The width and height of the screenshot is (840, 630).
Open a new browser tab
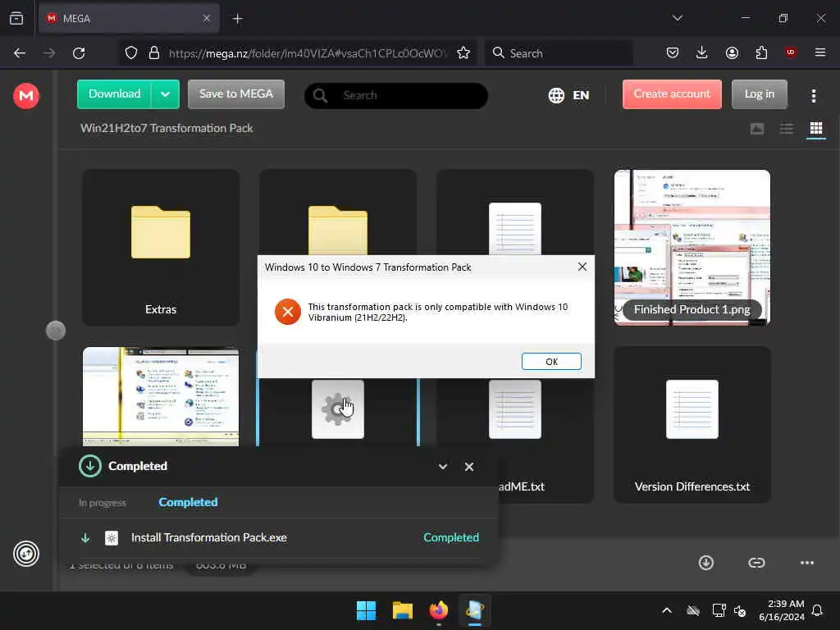tap(237, 19)
